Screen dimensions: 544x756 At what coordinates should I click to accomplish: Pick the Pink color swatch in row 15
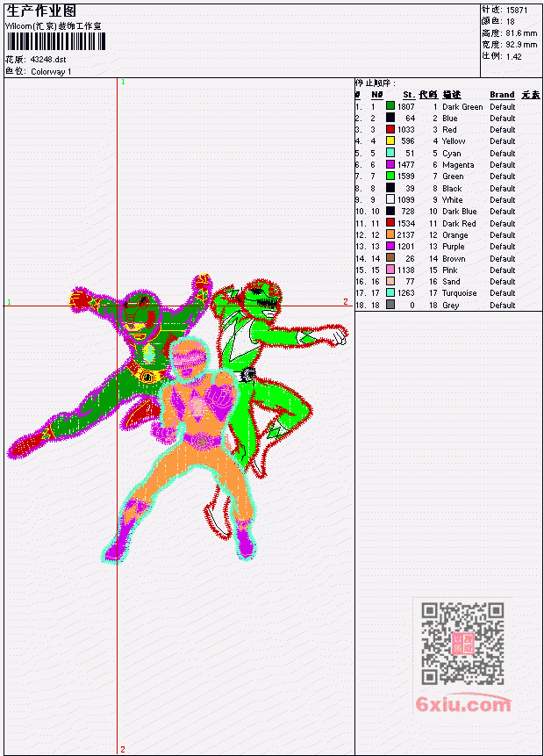click(x=390, y=270)
